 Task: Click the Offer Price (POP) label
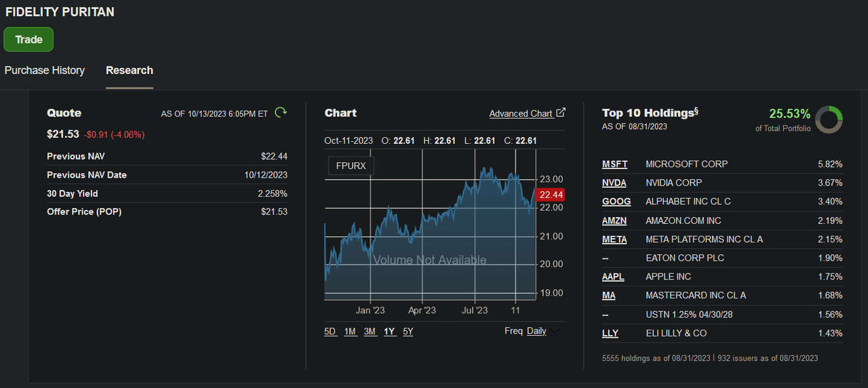coord(84,212)
